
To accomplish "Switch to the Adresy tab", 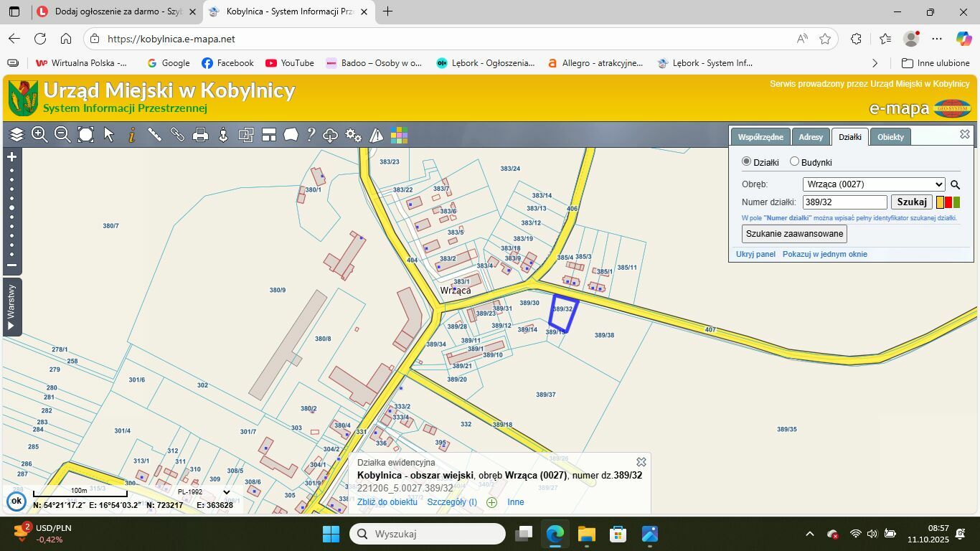I will (811, 137).
